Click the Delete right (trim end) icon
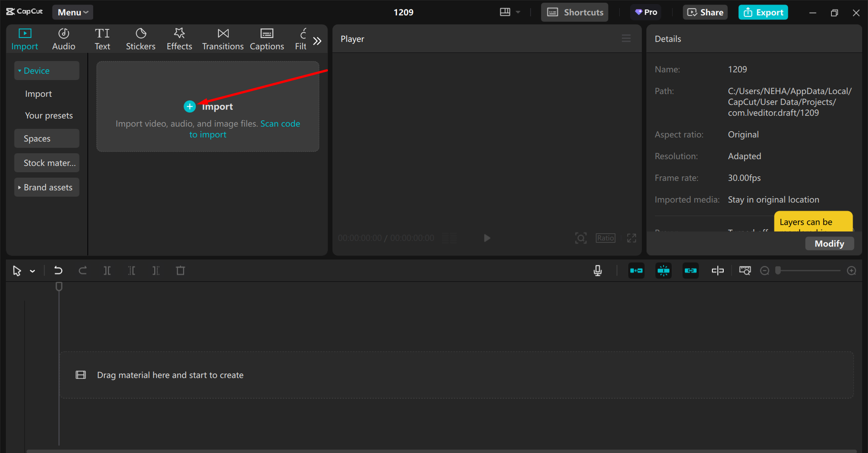 (156, 270)
